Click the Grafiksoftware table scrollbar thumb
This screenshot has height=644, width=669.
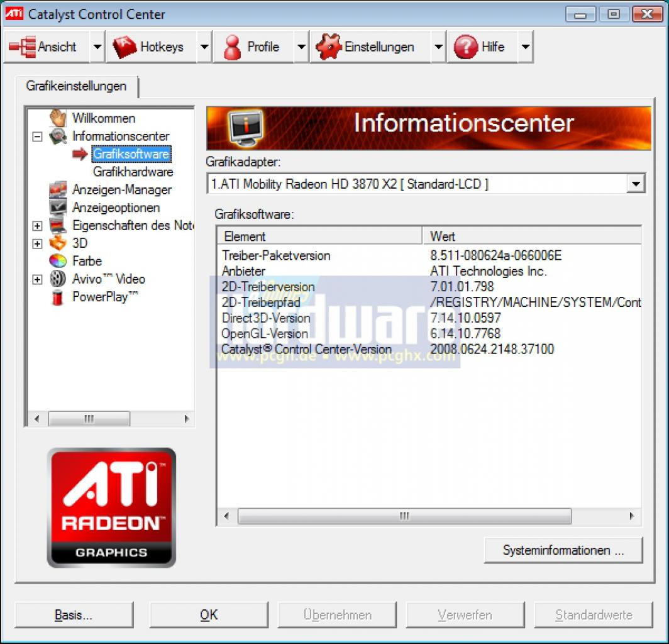(404, 516)
